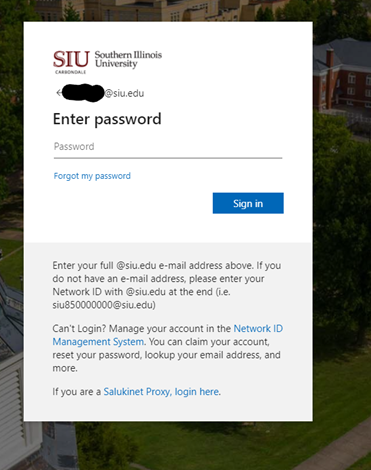Click the Can't Login? help text

point(79,329)
